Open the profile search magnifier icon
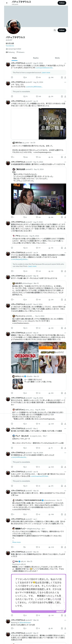Screen dimensions: 72x644 point(55,30)
